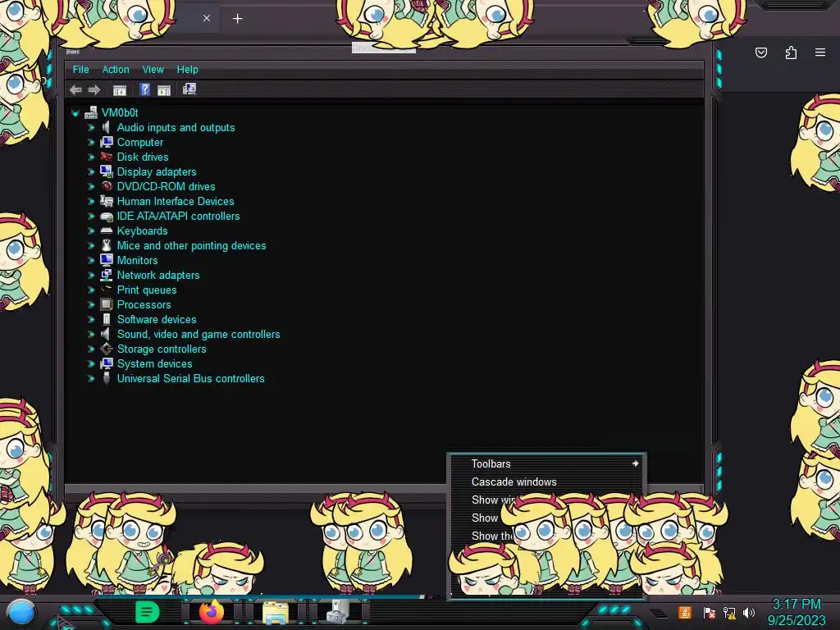
Task: Click the Action Center flag tray icon
Action: click(710, 612)
